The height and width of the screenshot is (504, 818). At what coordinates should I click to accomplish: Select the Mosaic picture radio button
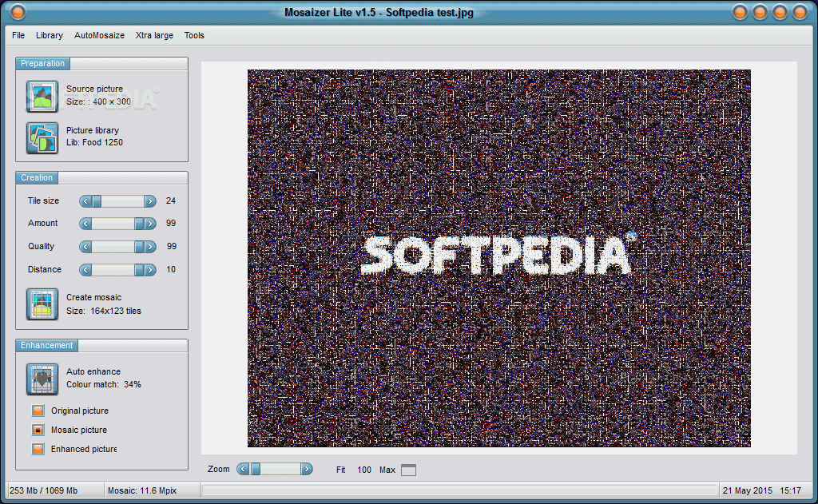(38, 430)
